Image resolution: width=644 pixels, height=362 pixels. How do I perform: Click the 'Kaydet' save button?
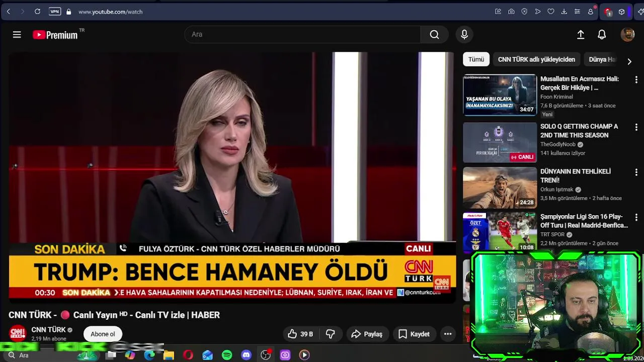tap(414, 334)
